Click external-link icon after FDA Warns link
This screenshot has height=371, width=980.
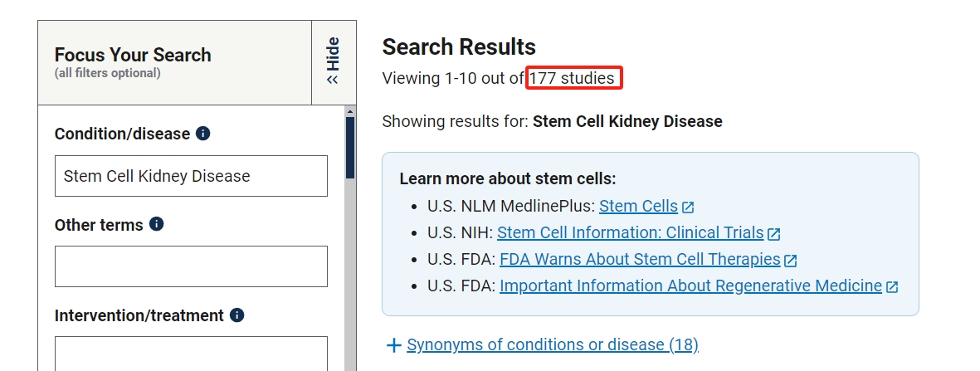click(x=790, y=260)
